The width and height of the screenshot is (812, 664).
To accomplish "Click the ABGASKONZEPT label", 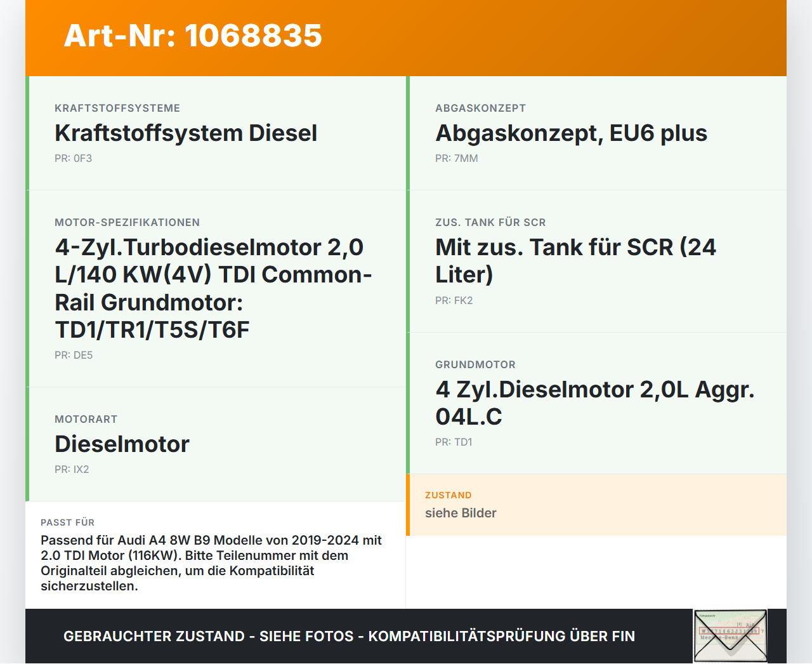I will [x=480, y=109].
